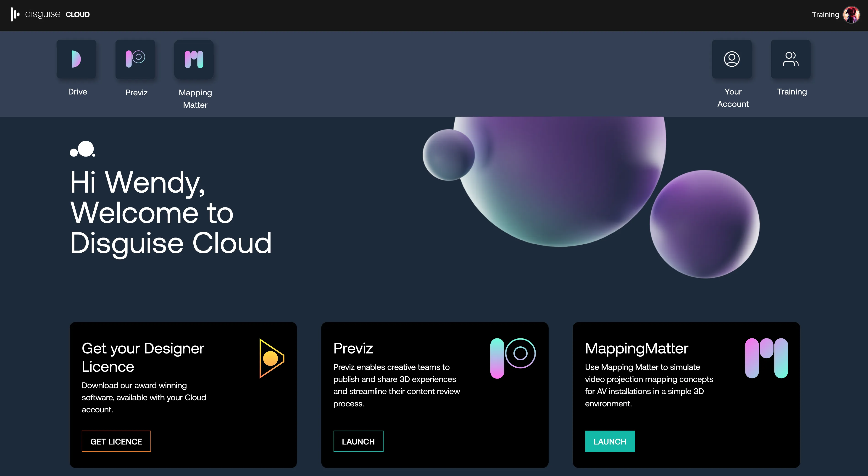This screenshot has height=476, width=868.
Task: Click the Previz card heading text
Action: (353, 349)
